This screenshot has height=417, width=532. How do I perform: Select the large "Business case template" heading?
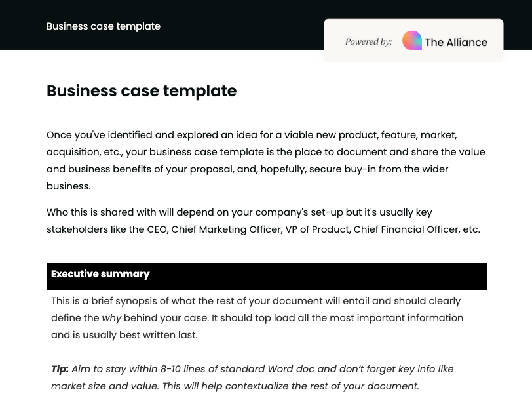coord(142,90)
